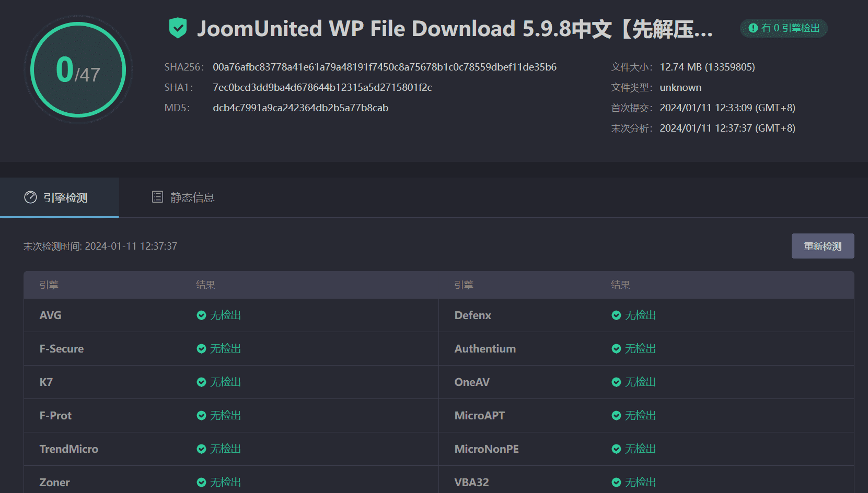Click the F-Prot engine name
The height and width of the screenshot is (493, 868).
[x=55, y=416]
